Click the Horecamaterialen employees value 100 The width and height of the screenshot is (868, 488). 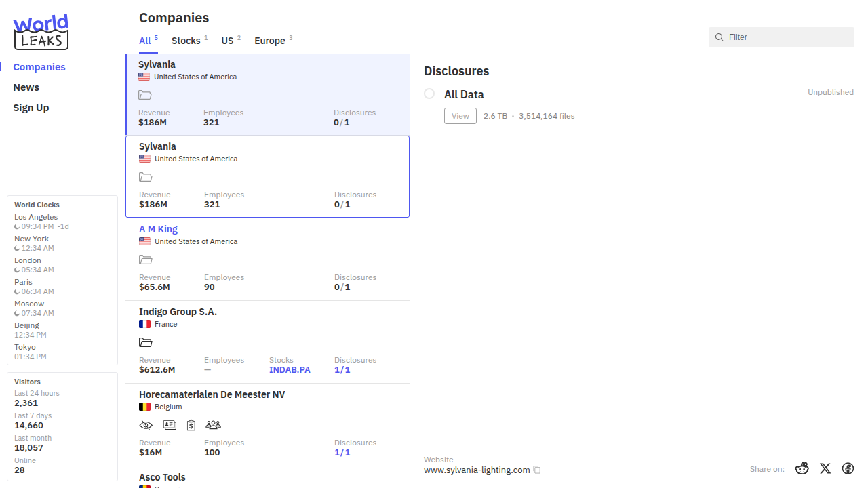point(212,453)
